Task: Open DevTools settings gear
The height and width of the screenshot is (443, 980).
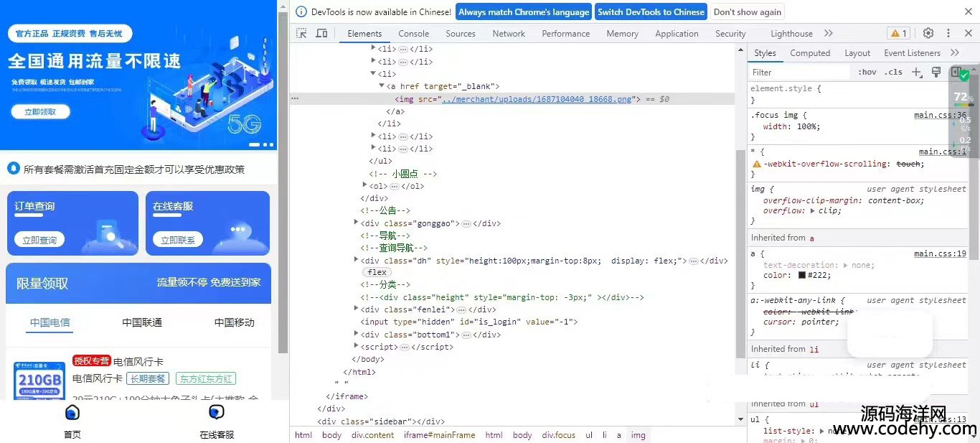Action: (928, 33)
